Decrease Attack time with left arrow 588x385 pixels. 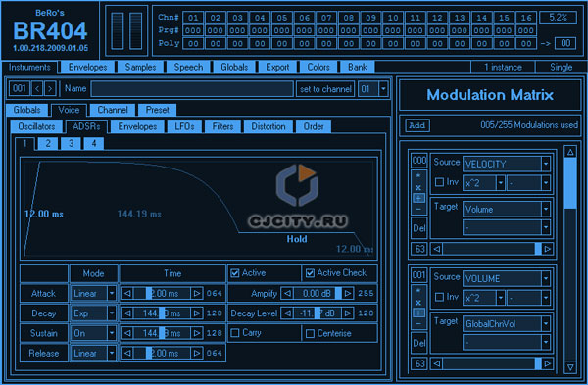[x=127, y=293]
